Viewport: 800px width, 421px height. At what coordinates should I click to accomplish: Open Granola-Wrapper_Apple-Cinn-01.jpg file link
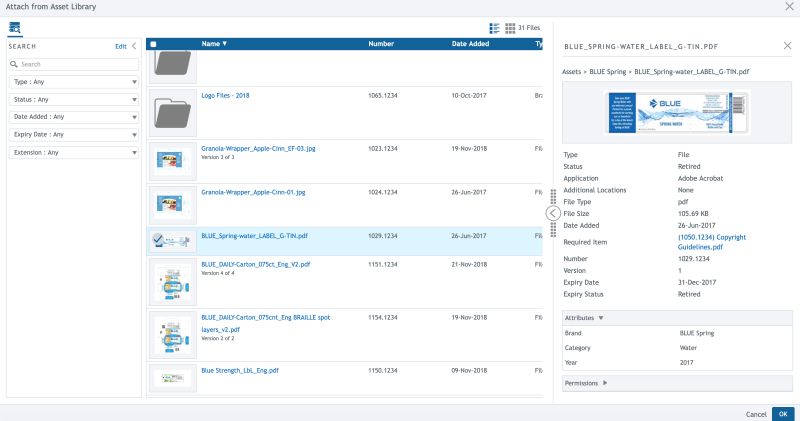pos(253,192)
